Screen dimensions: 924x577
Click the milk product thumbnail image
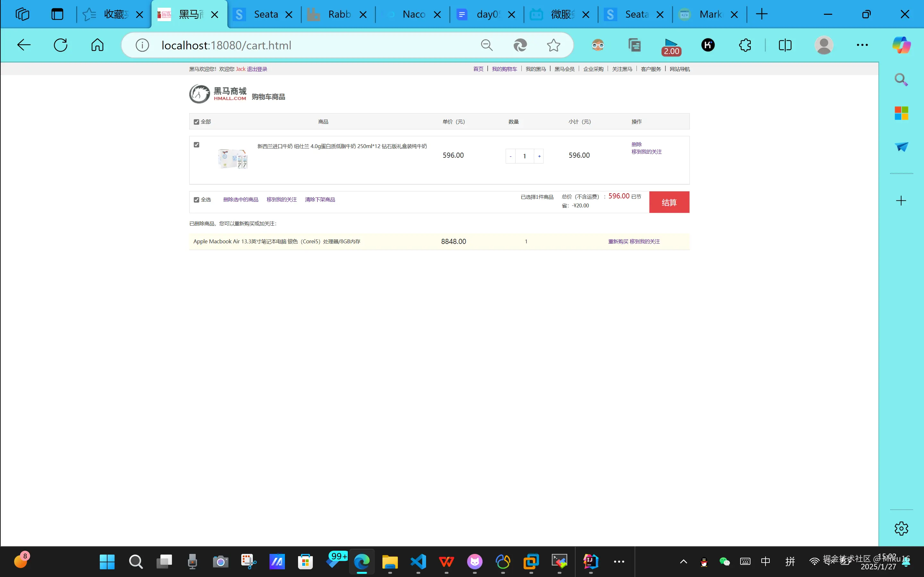coord(233,159)
